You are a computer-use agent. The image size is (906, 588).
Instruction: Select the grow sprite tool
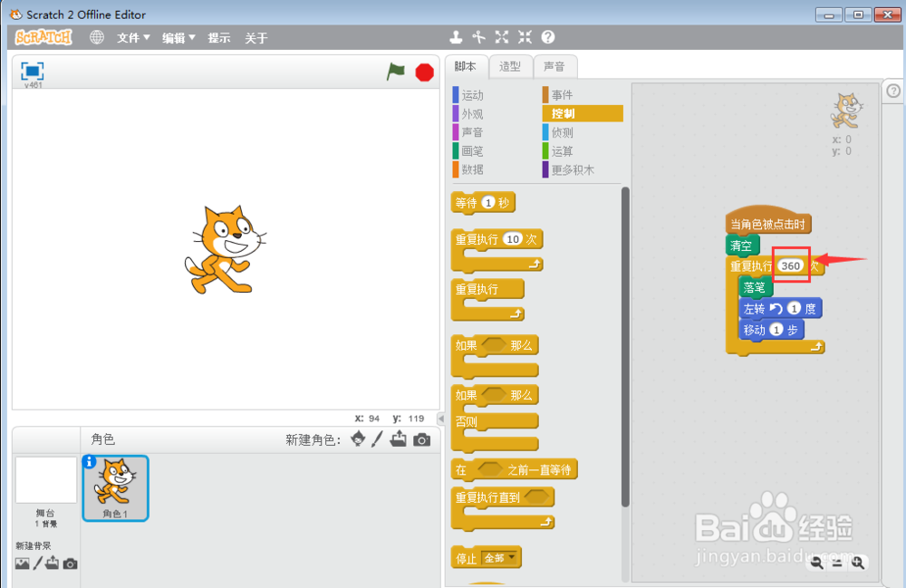pos(502,37)
